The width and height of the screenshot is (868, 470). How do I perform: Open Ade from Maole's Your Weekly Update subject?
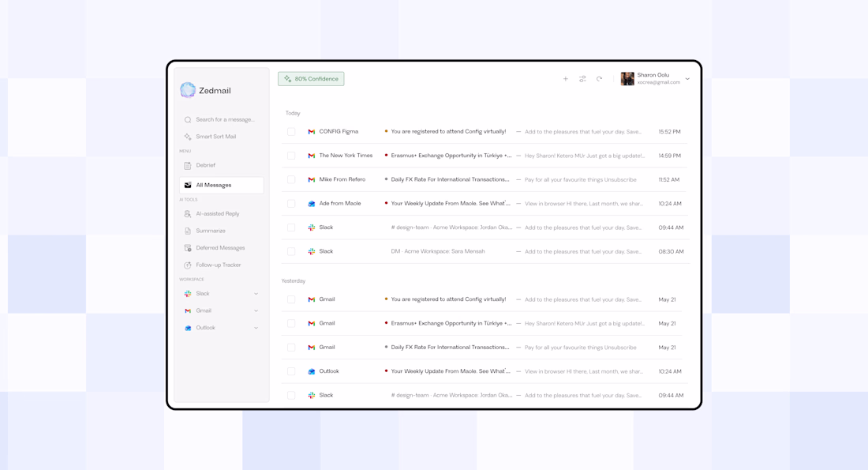pos(451,204)
